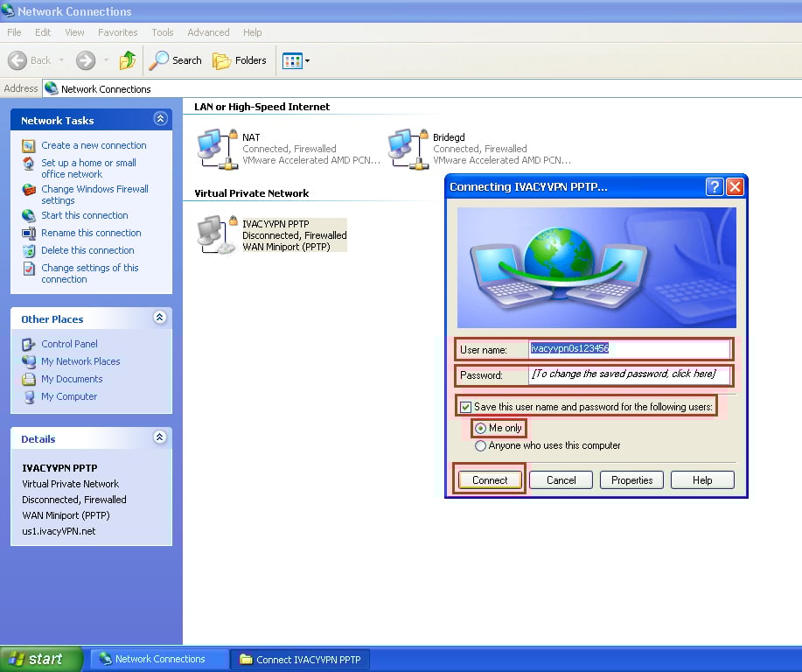The height and width of the screenshot is (672, 802).
Task: Click the Start this connection icon
Action: pos(29,215)
